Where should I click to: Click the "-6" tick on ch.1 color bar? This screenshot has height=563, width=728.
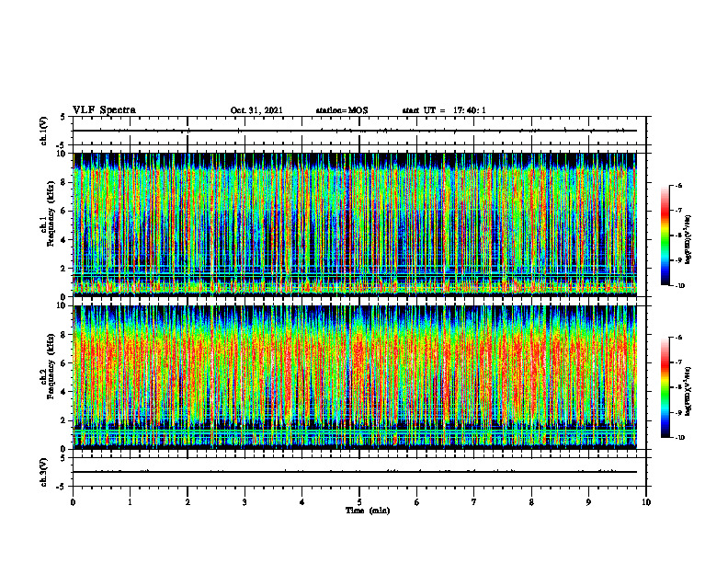tap(678, 185)
